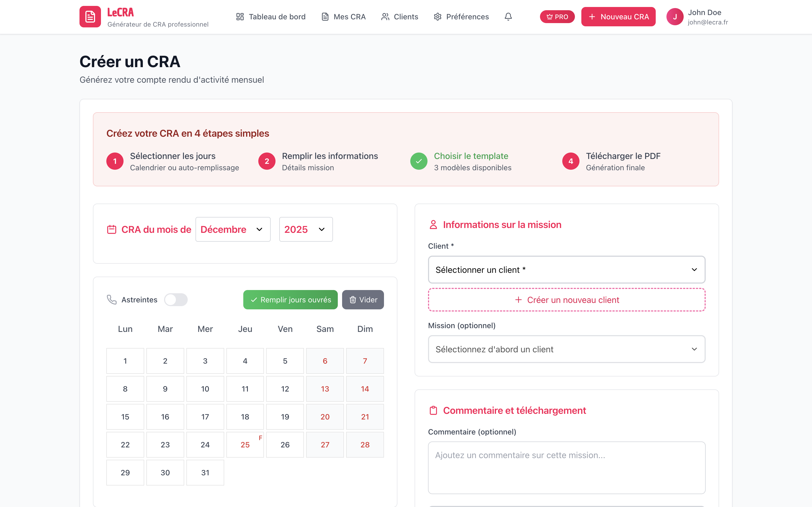Open the Décembre month dropdown
This screenshot has height=507, width=812.
(232, 229)
